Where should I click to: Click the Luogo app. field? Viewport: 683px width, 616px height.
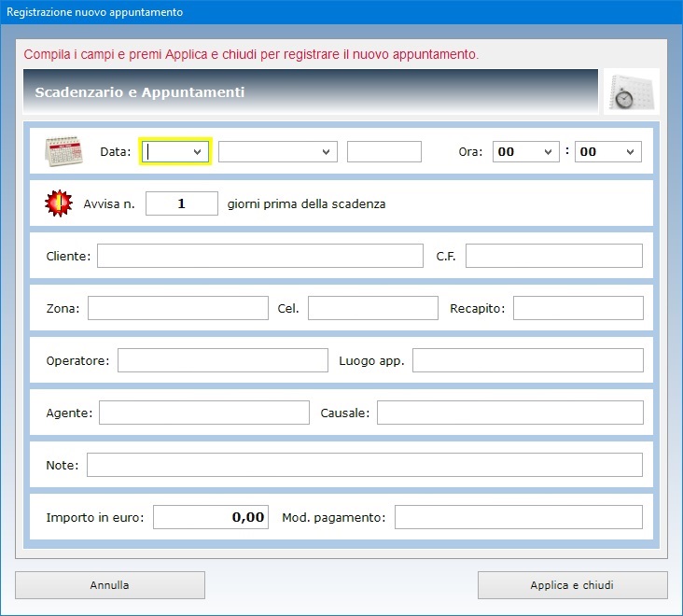tap(527, 360)
